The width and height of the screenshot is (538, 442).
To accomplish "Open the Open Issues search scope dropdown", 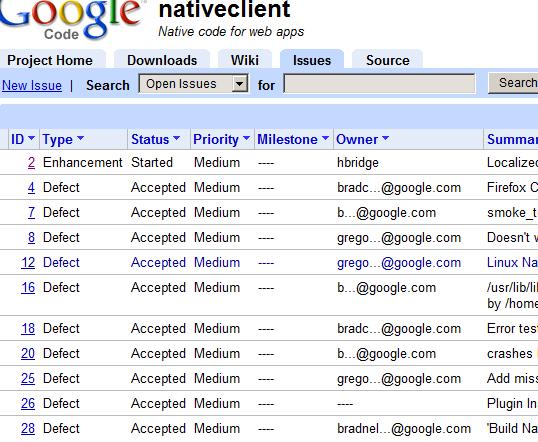I will 194,83.
